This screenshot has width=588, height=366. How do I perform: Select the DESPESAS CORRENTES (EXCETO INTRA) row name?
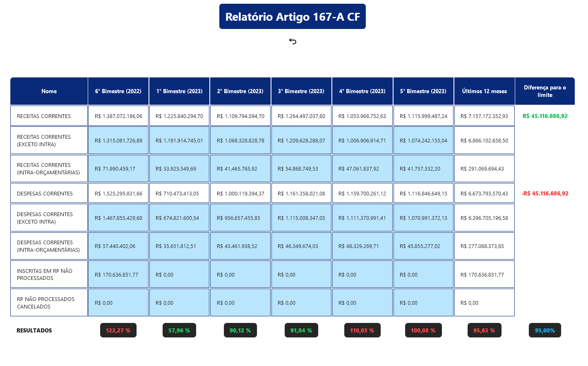point(49,218)
